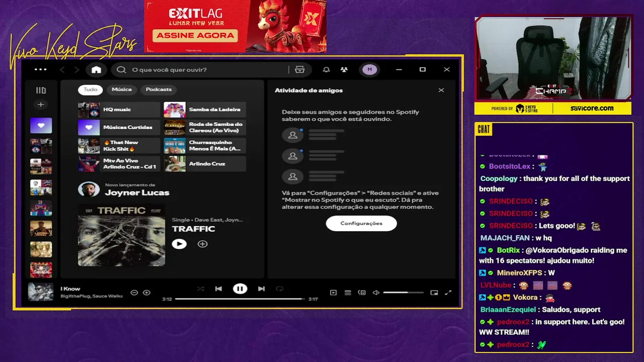644x362 pixels.
Task: Open connect to a device
Action: (361, 293)
